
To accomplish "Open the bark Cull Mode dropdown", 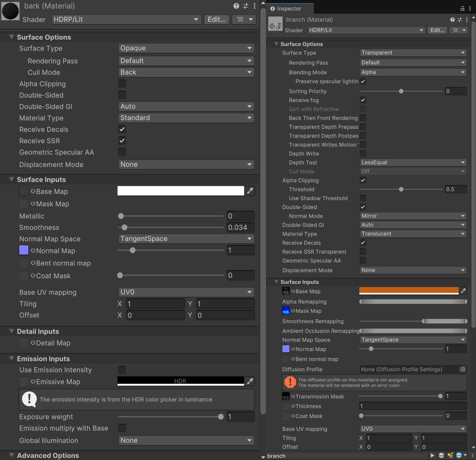I will point(186,72).
